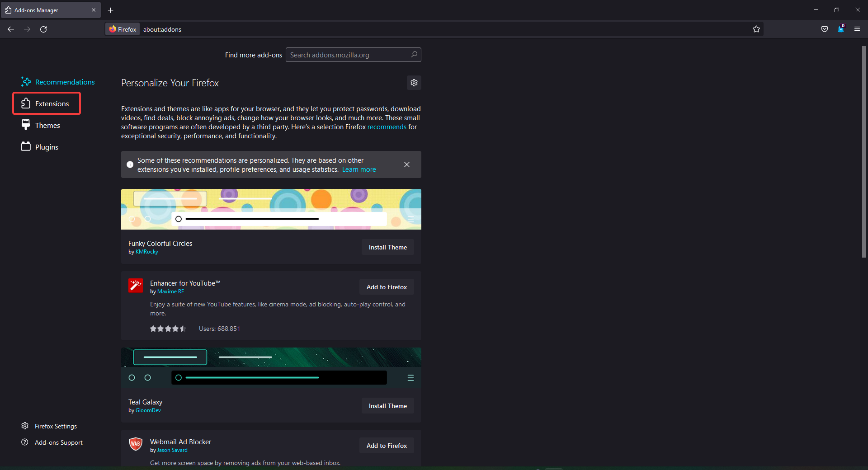This screenshot has height=470, width=868.
Task: Open the Learn more link
Action: click(x=359, y=169)
